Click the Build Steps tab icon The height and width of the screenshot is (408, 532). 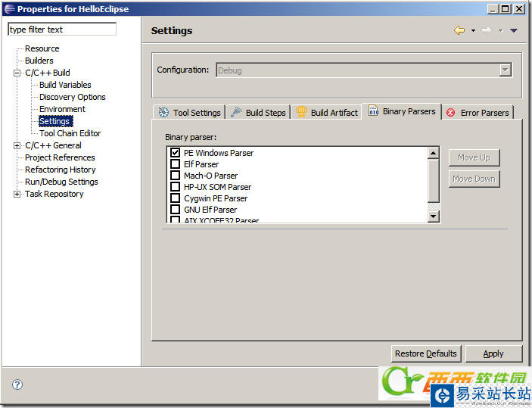tap(236, 113)
